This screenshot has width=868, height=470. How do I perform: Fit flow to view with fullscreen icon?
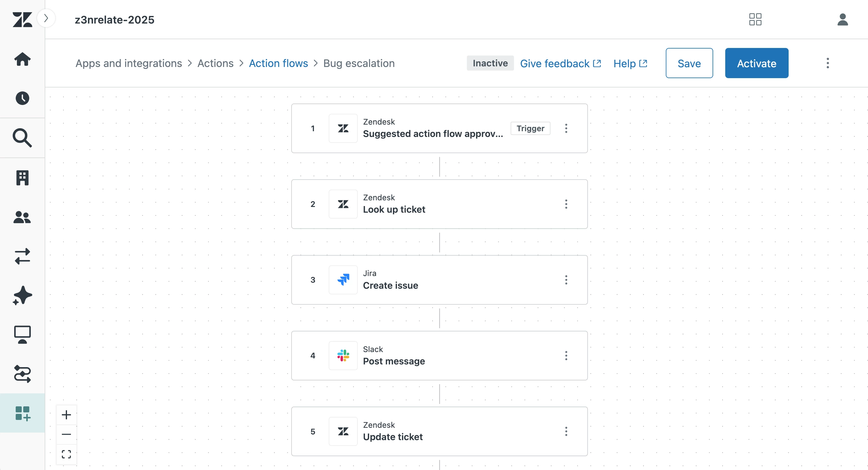pos(66,454)
